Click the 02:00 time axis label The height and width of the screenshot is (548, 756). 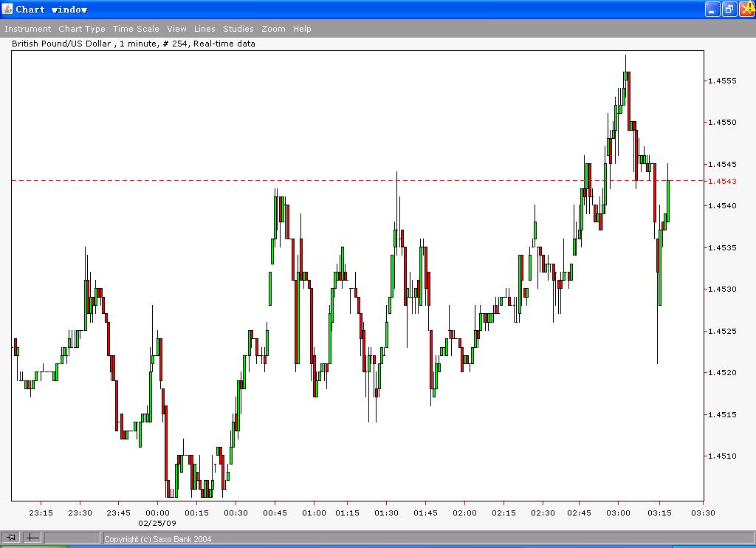(x=464, y=513)
